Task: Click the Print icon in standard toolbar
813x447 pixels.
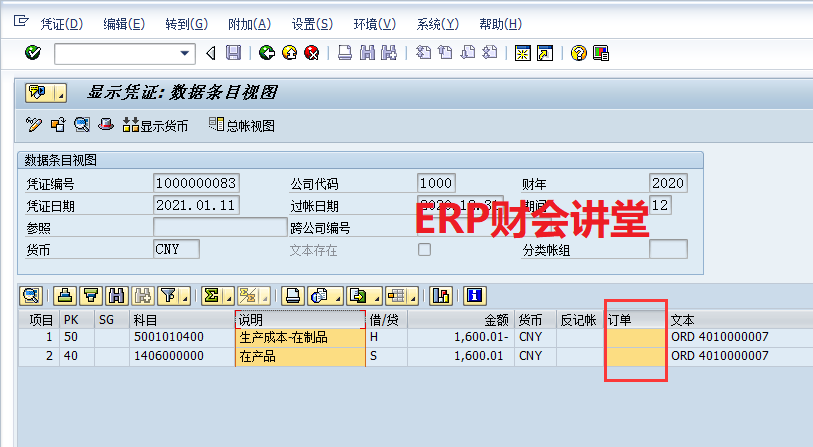Action: [x=344, y=53]
